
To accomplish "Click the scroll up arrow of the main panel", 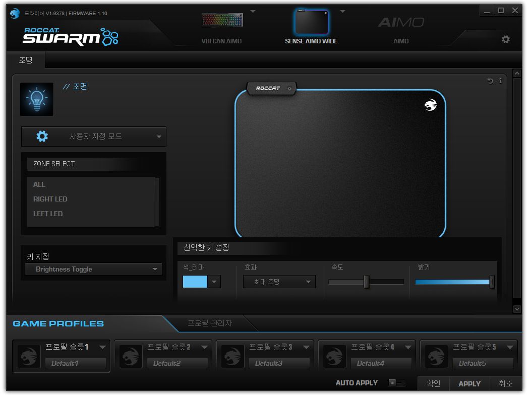I will pos(517,73).
